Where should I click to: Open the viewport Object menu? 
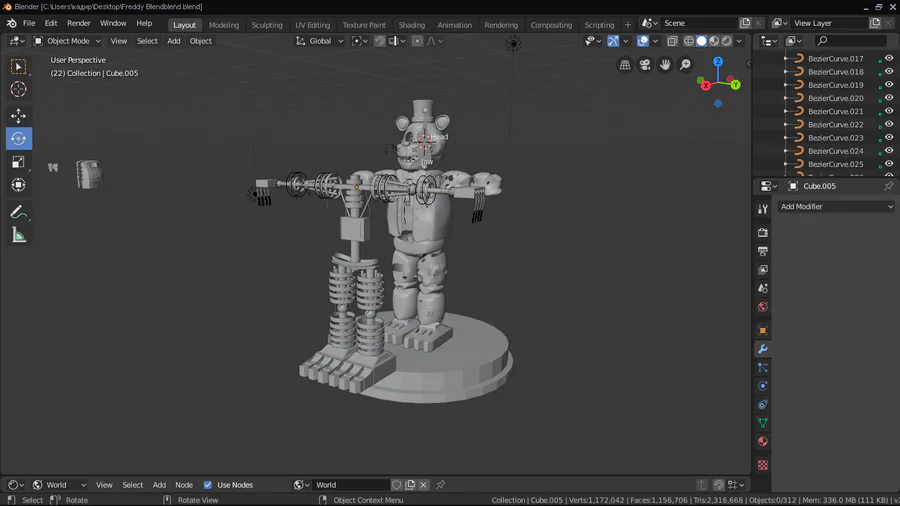pos(200,41)
